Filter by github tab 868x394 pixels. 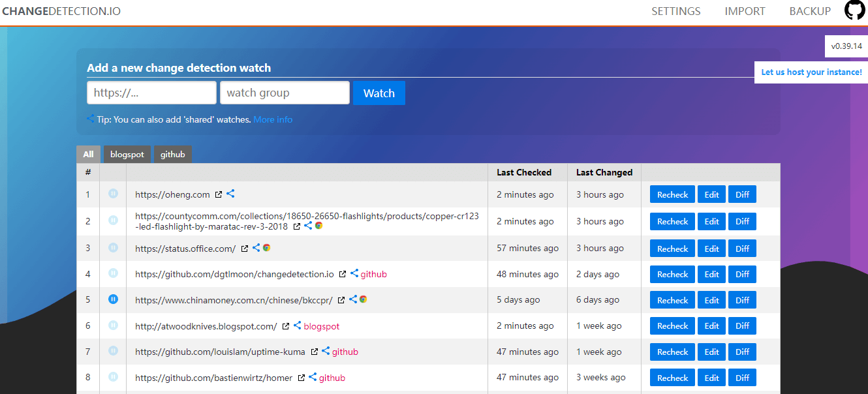click(173, 155)
